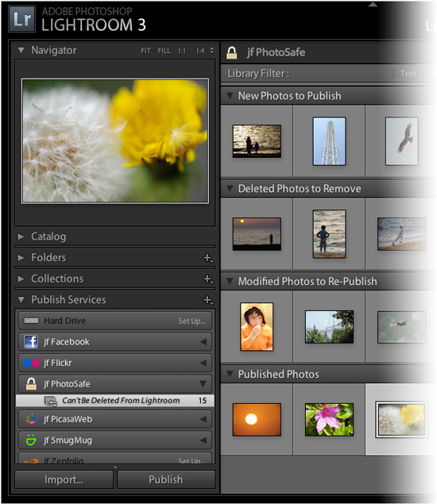Click the Import... button
Image resolution: width=437 pixels, height=504 pixels.
(64, 479)
